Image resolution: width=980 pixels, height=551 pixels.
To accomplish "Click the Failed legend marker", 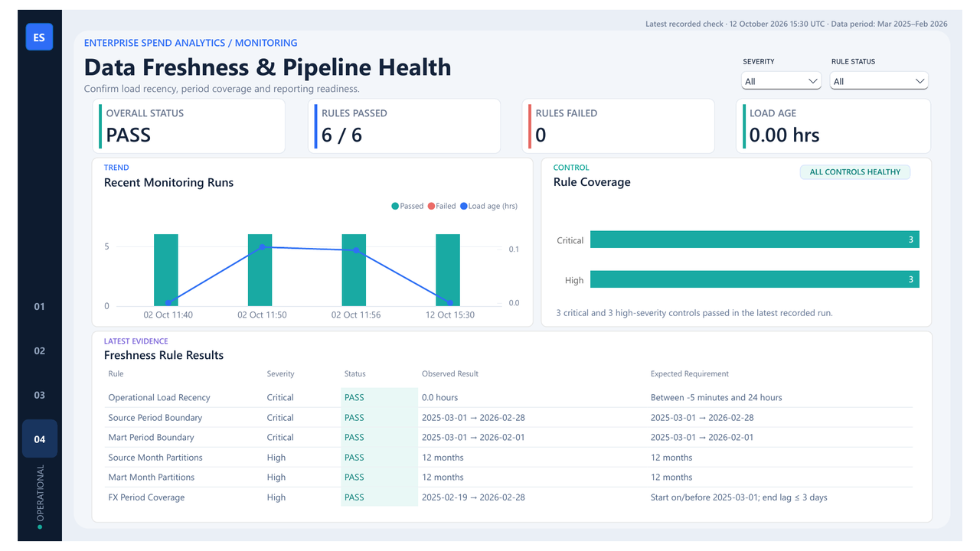I will [x=431, y=206].
